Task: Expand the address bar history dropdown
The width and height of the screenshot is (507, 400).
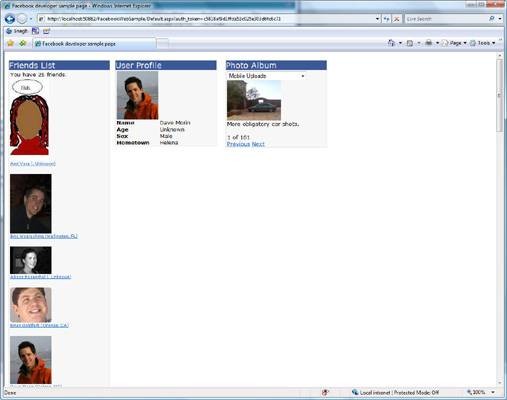Action: tap(377, 19)
